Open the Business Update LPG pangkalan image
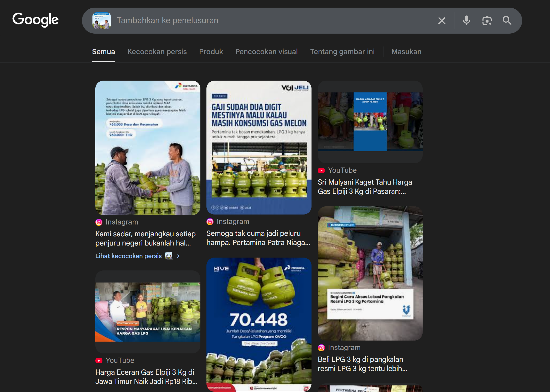 [370, 273]
